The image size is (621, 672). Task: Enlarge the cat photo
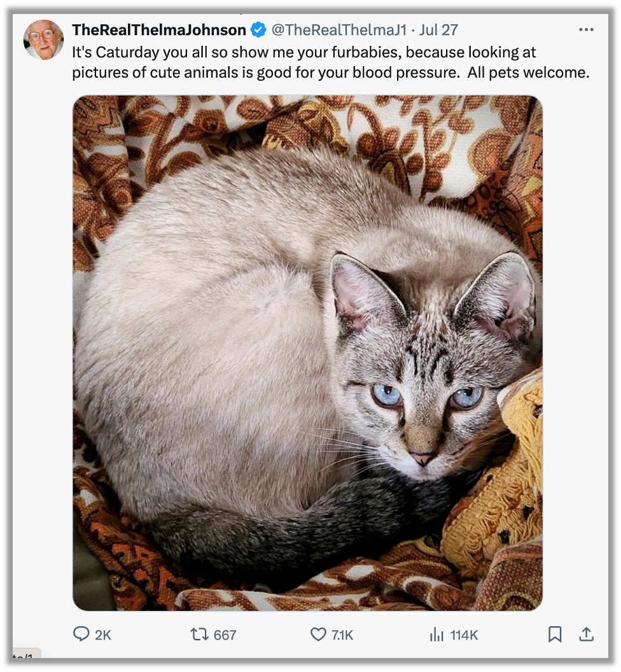(307, 353)
